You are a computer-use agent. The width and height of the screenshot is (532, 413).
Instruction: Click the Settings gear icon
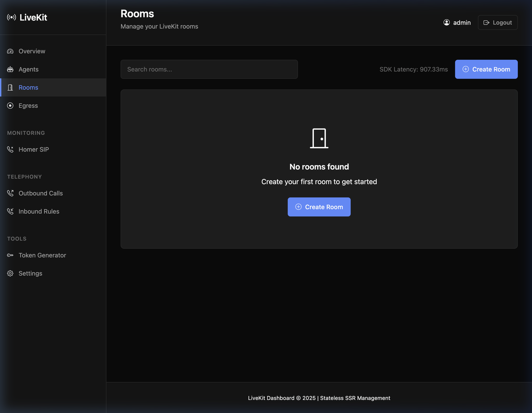pyautogui.click(x=10, y=273)
